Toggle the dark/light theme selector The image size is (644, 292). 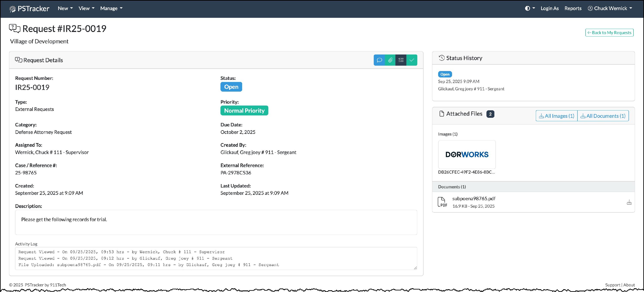coord(530,8)
